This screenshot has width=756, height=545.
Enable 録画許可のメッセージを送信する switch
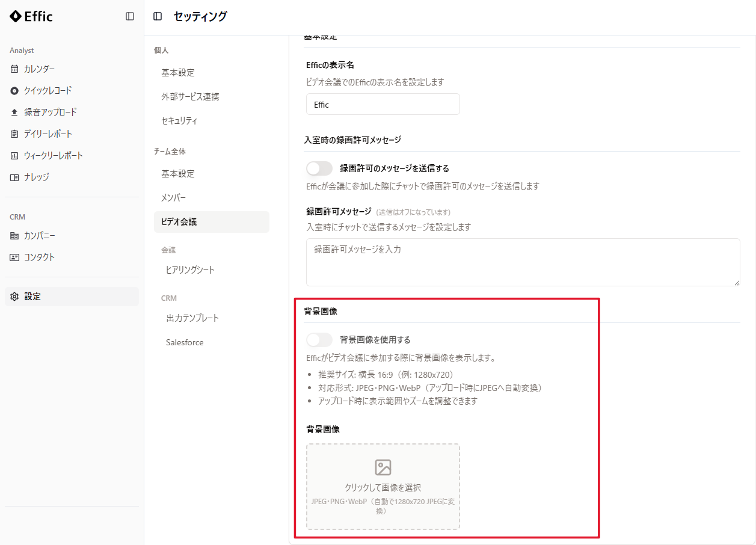click(x=319, y=168)
